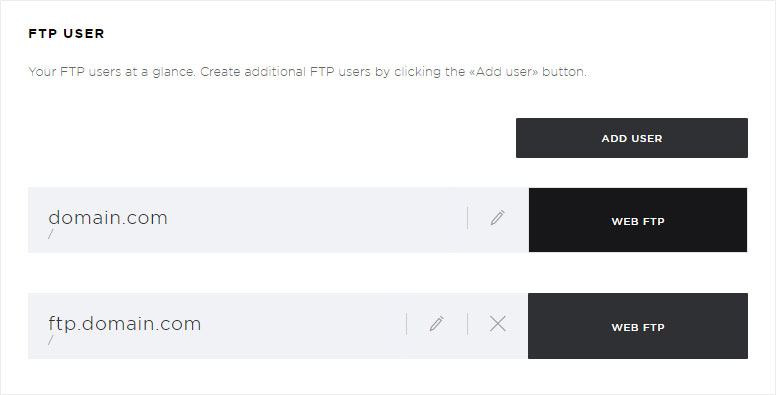This screenshot has width=776, height=395.
Task: Delete the ftp.domain.com user with X icon
Action: tap(497, 324)
